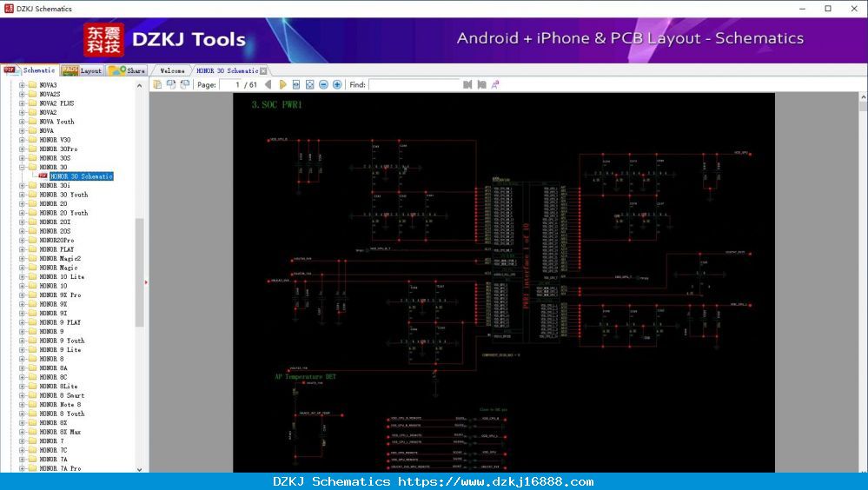Click the sidebar collapse splitter arrow
Image resolution: width=868 pixels, height=490 pixels.
click(146, 282)
